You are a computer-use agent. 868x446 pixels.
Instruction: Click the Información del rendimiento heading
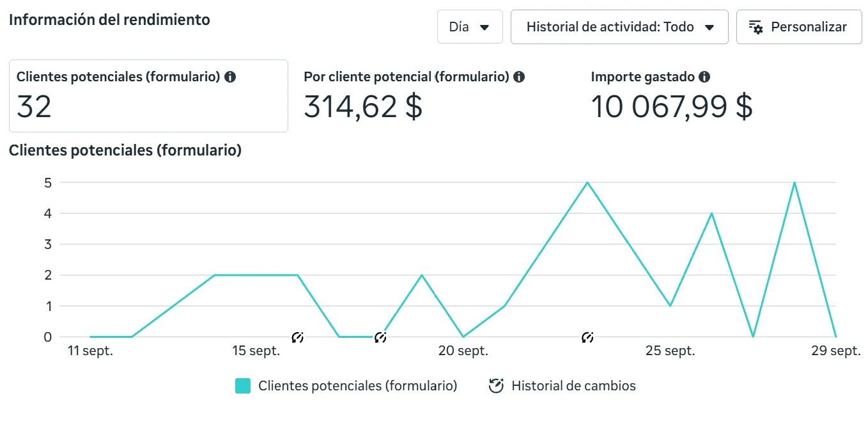pyautogui.click(x=109, y=20)
